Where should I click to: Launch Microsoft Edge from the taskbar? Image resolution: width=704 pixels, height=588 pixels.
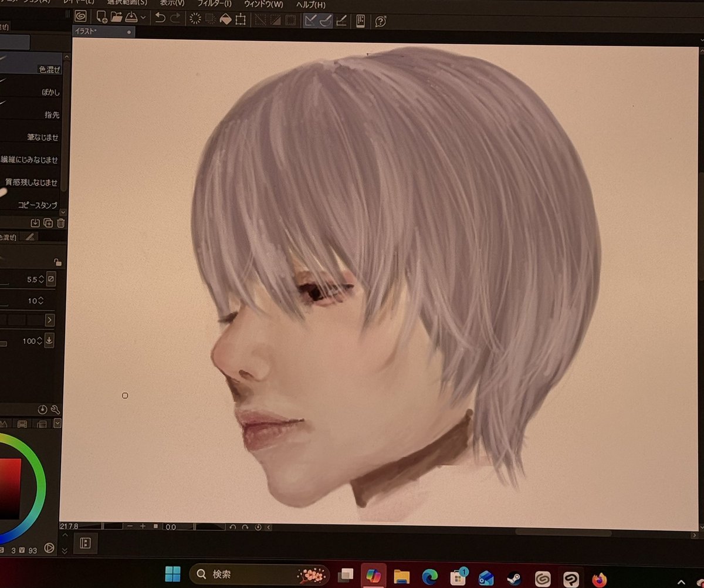pyautogui.click(x=429, y=577)
